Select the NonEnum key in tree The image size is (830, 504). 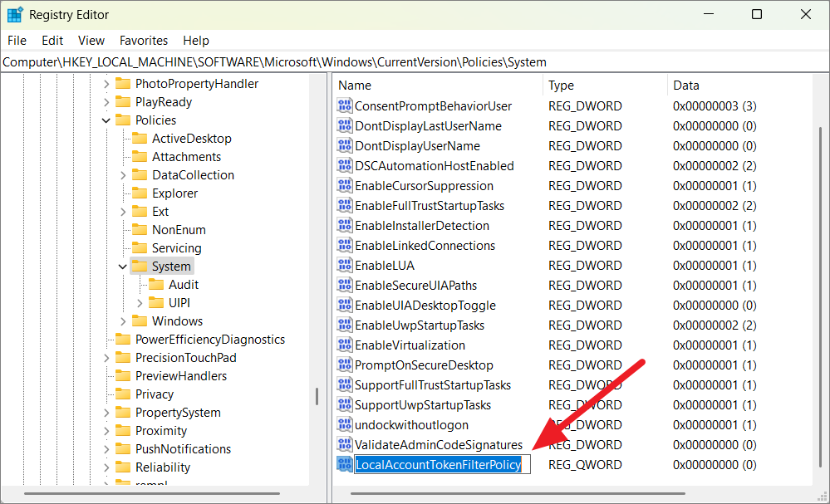[x=179, y=230]
